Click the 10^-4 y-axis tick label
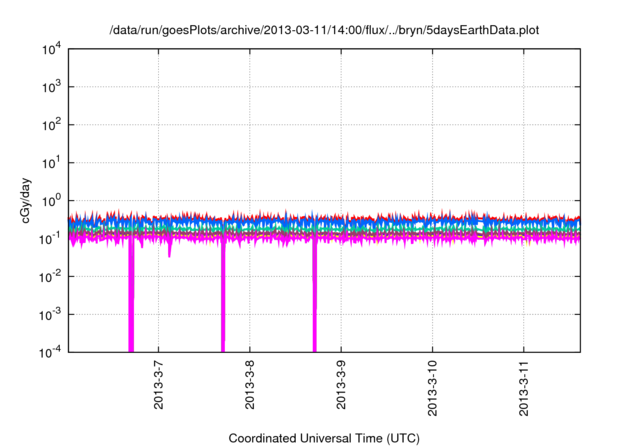 [50, 353]
